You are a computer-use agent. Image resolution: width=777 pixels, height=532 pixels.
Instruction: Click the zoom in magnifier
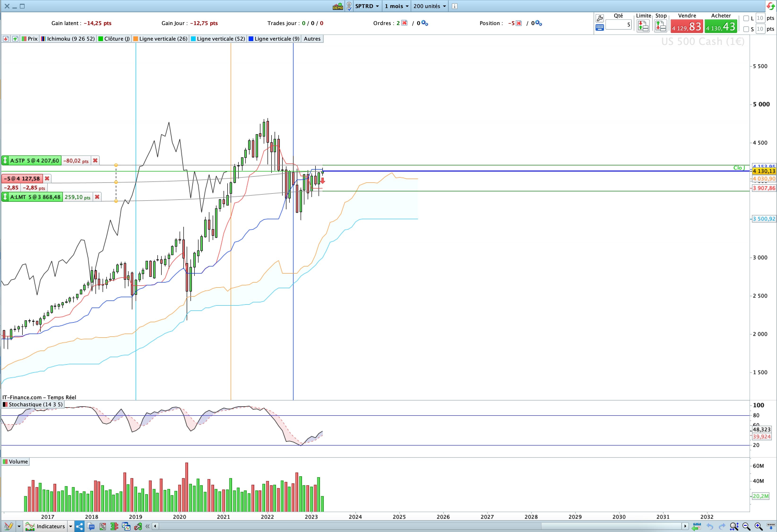tap(758, 526)
